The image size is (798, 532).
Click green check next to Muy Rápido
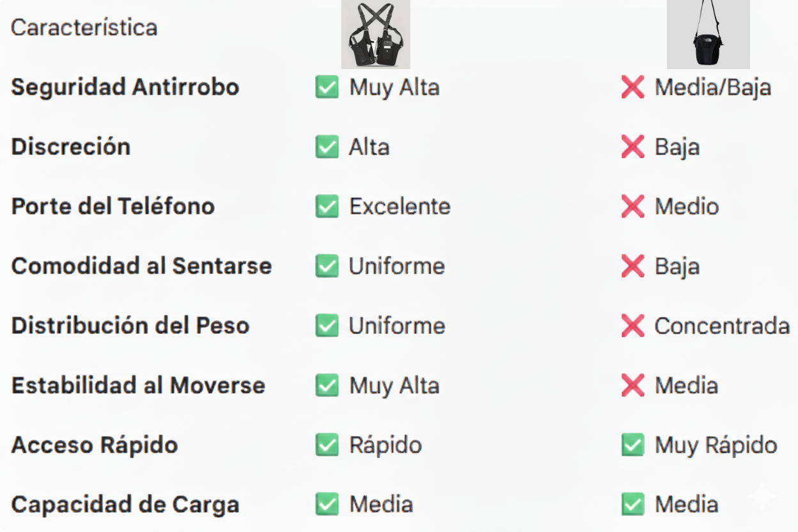[x=632, y=446]
